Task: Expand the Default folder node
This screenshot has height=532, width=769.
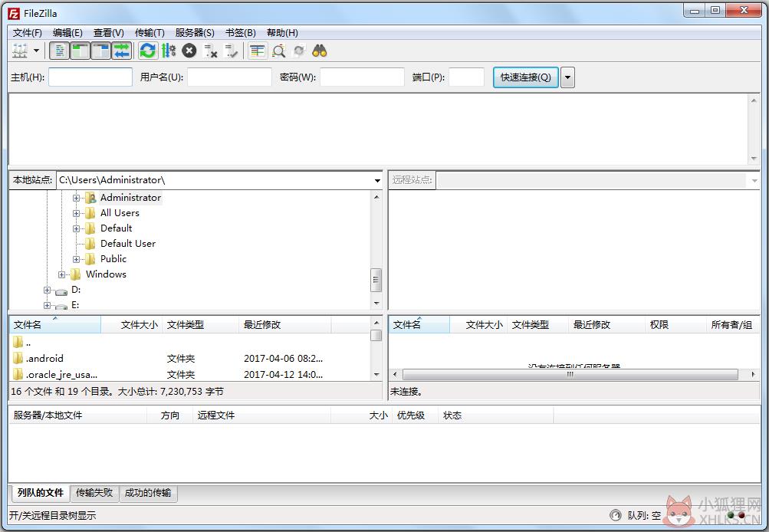Action: coord(76,228)
